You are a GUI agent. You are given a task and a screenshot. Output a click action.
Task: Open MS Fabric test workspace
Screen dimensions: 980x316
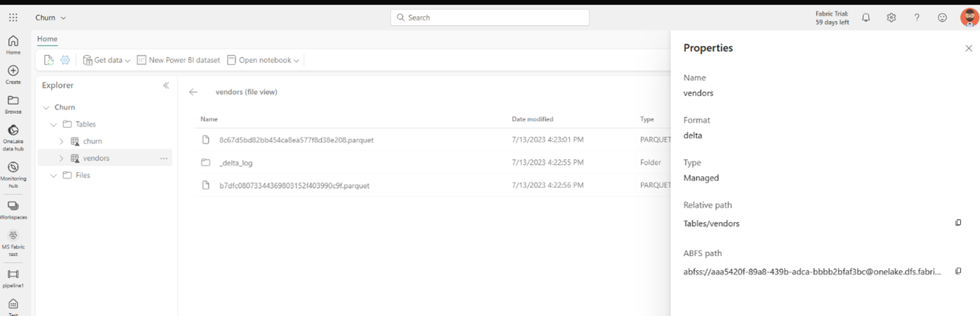coord(13,244)
